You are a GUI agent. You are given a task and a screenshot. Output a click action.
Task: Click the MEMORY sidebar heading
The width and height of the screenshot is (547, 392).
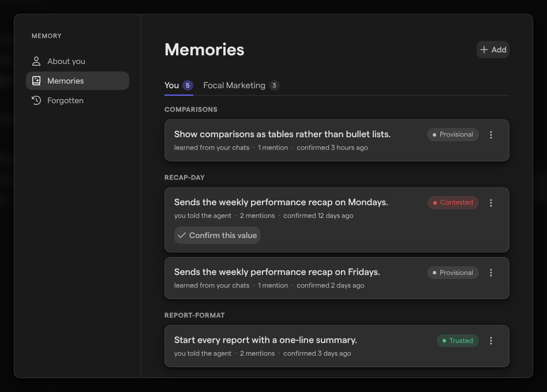[x=46, y=36]
